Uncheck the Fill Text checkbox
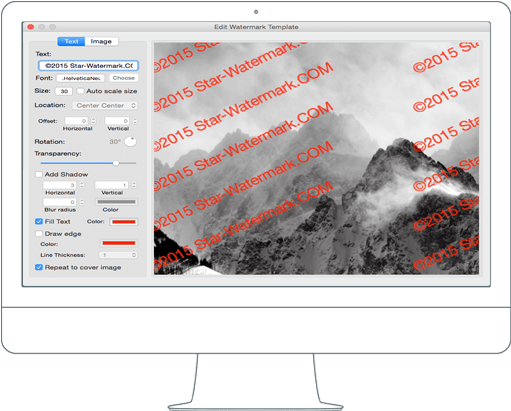 39,221
